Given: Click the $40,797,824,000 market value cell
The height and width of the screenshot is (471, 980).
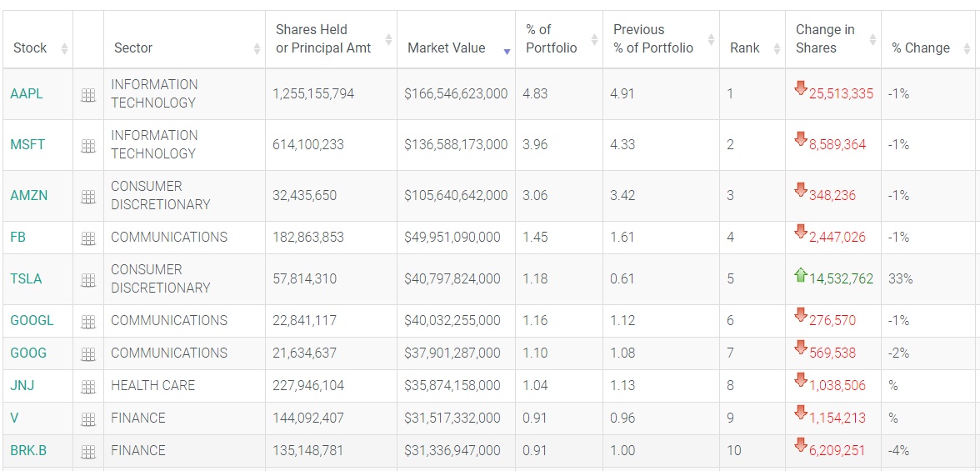Looking at the screenshot, I should click(x=452, y=279).
